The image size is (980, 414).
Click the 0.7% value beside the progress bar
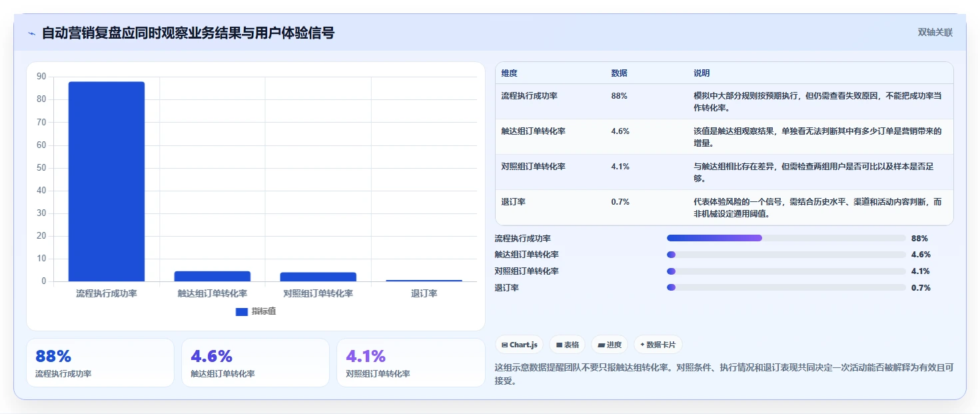(x=921, y=288)
